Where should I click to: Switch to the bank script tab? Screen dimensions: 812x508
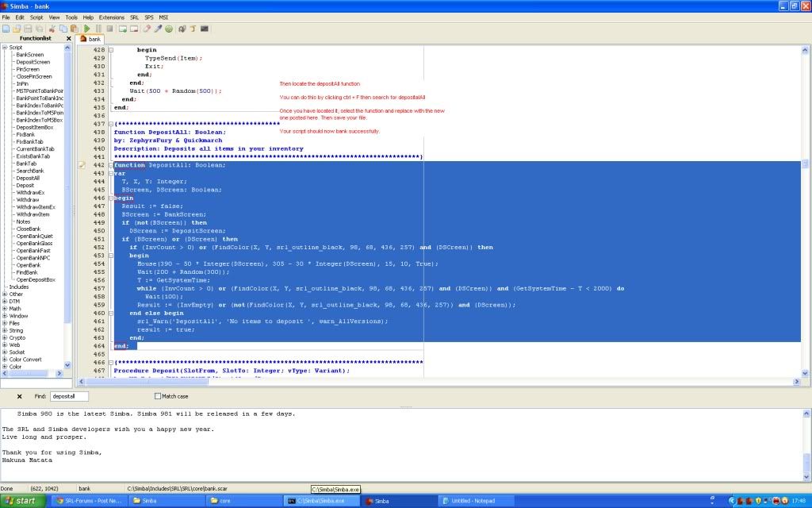90,39
